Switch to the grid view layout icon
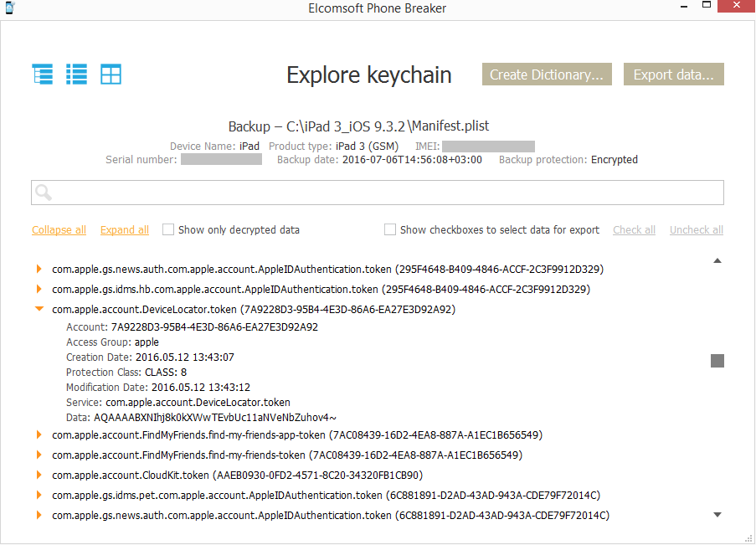This screenshot has height=545, width=756. (111, 74)
